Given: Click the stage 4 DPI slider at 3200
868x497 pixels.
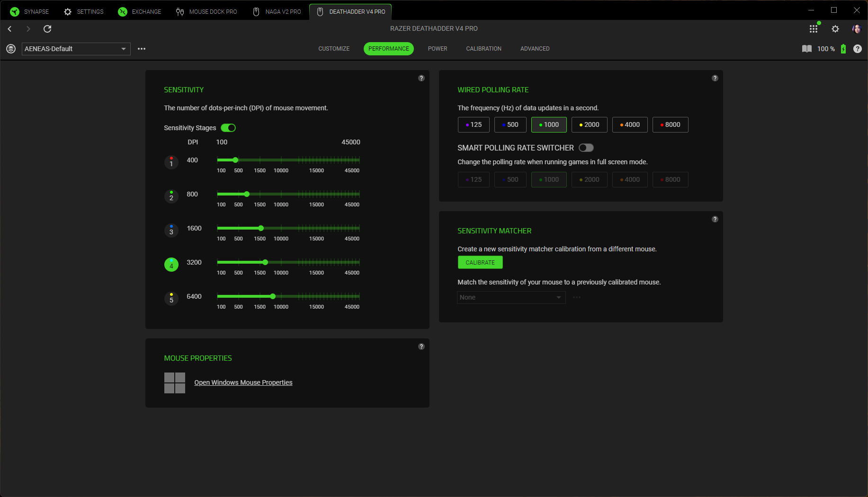Looking at the screenshot, I should tap(265, 262).
